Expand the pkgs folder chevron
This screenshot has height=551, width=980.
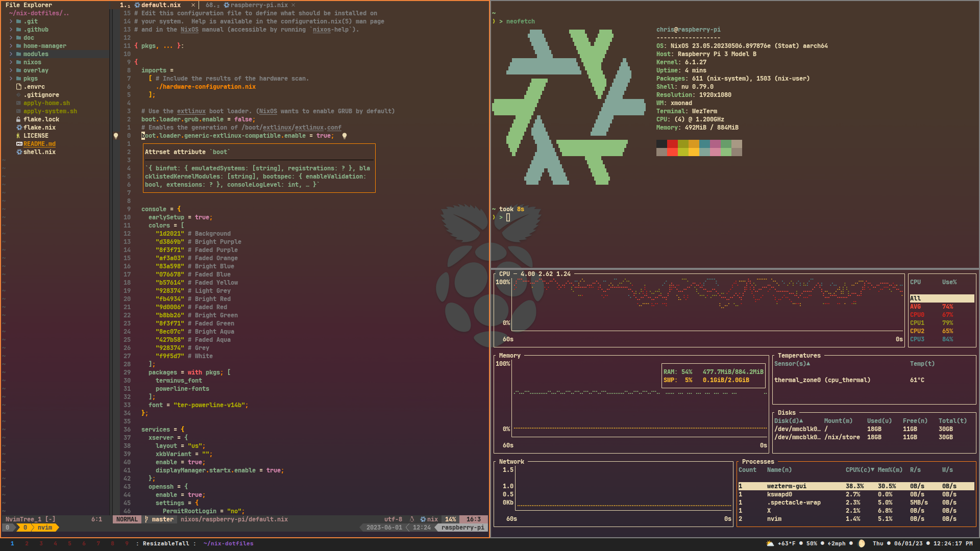point(11,79)
